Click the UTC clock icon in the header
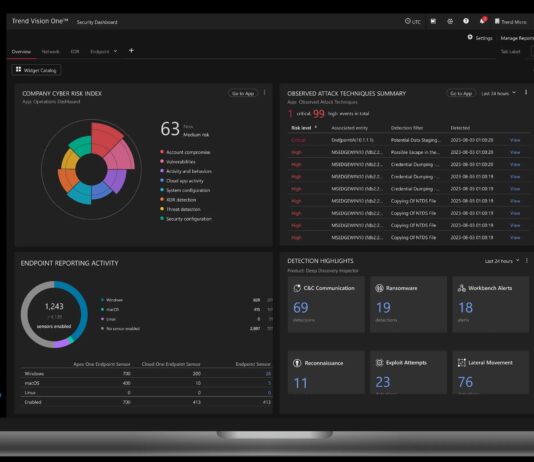Viewport: 534px width, 462px height. coord(407,21)
